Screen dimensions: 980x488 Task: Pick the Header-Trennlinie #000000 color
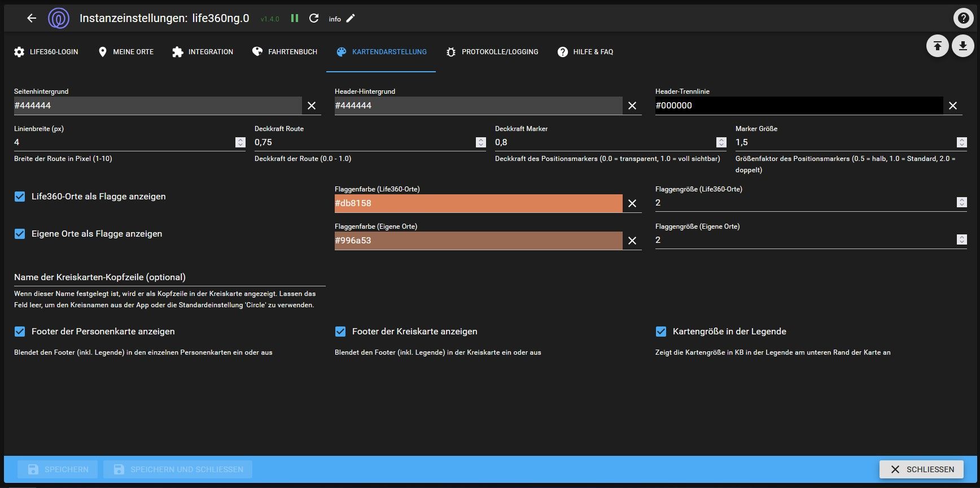coord(799,106)
